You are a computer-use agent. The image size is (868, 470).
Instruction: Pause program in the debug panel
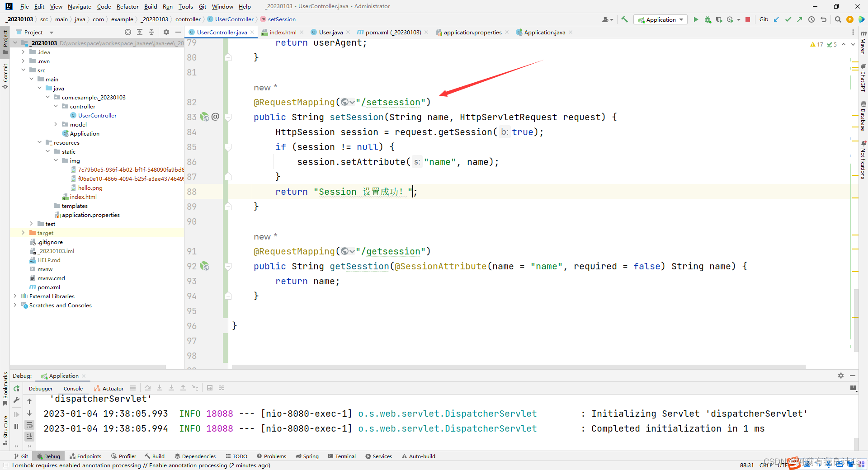tap(17, 426)
